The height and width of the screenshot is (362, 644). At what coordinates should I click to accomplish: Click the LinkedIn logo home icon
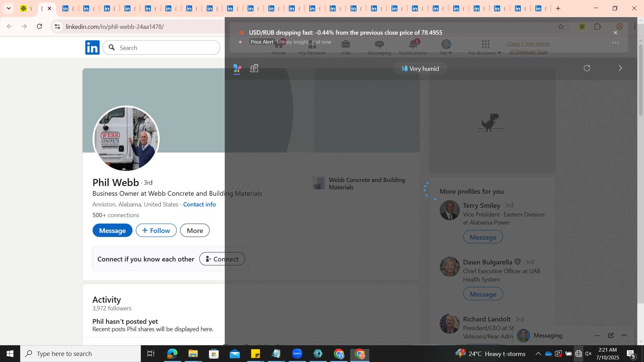click(x=92, y=48)
